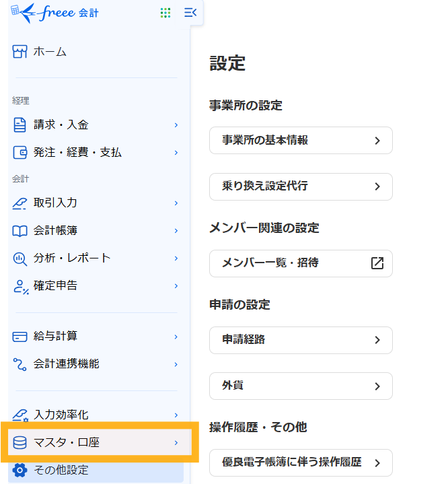Open the 申請経路 settings button
The image size is (448, 484).
301,340
